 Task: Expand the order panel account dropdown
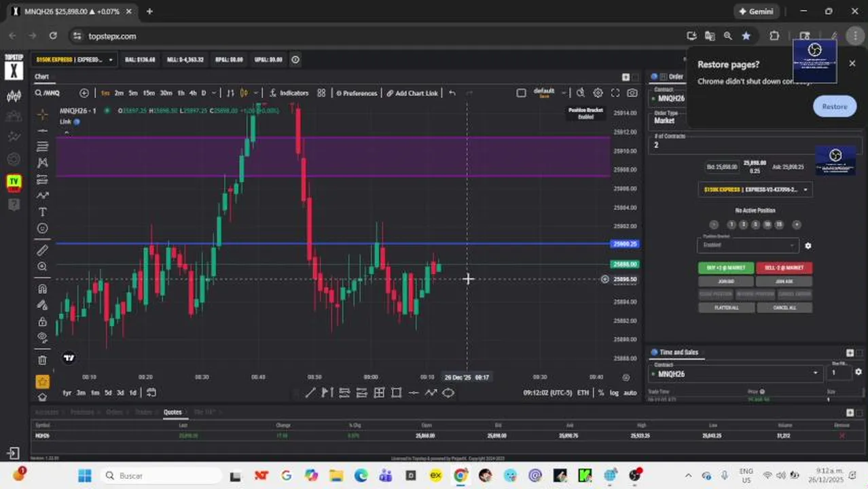pos(755,189)
